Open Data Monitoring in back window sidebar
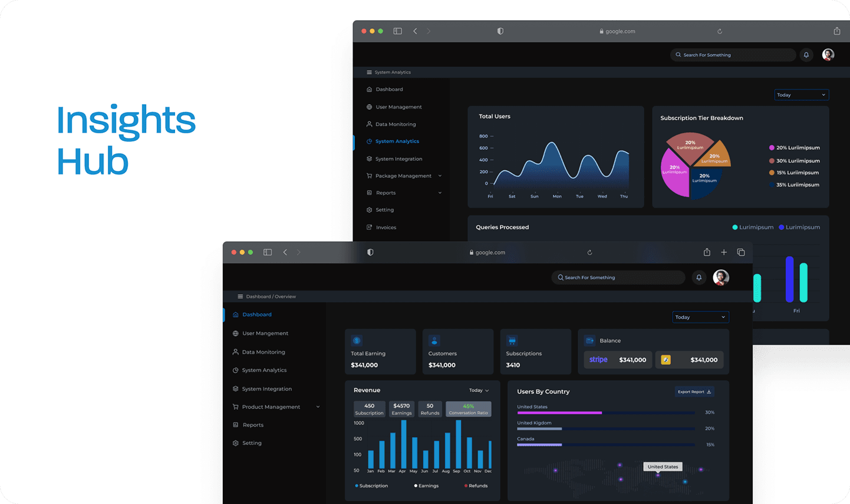Image resolution: width=850 pixels, height=504 pixels. click(x=391, y=124)
